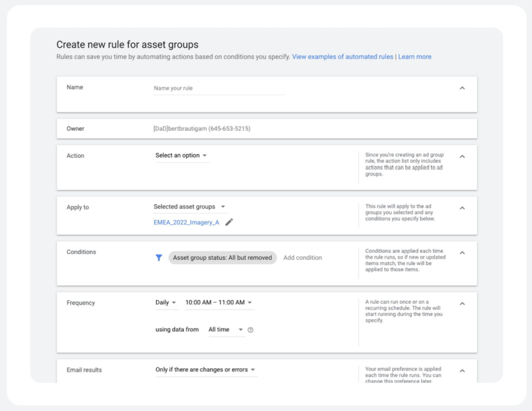Click the 'Name your rule' input field
The height and width of the screenshot is (411, 532).
click(x=219, y=88)
